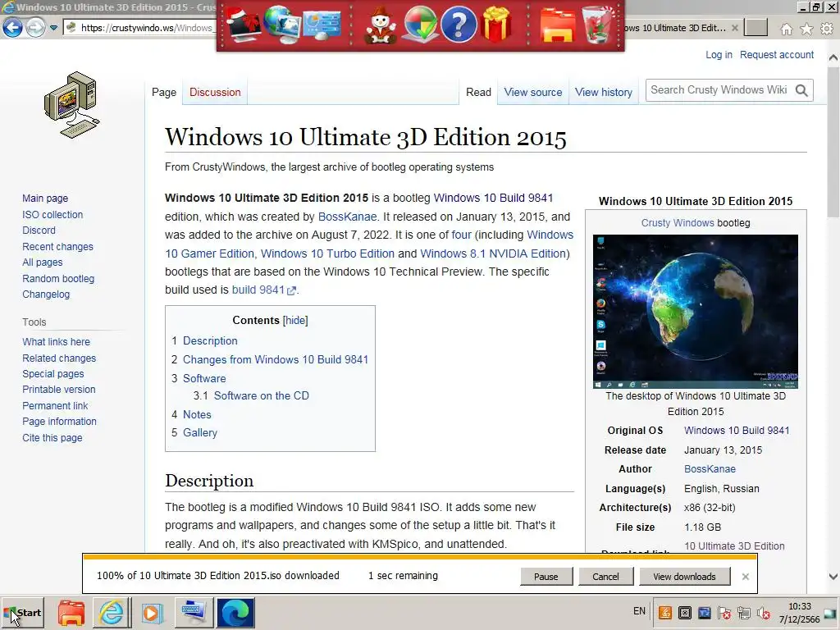
Task: Click the snowman dock icon
Action: [381, 25]
